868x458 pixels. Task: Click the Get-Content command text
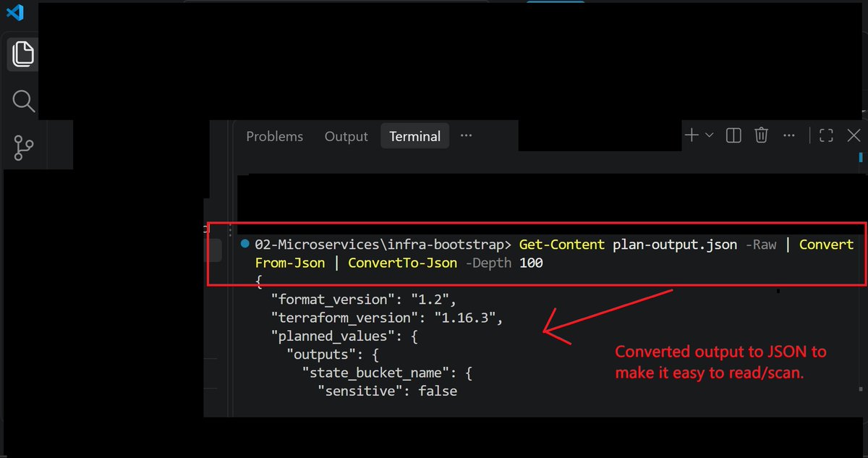[x=562, y=245]
